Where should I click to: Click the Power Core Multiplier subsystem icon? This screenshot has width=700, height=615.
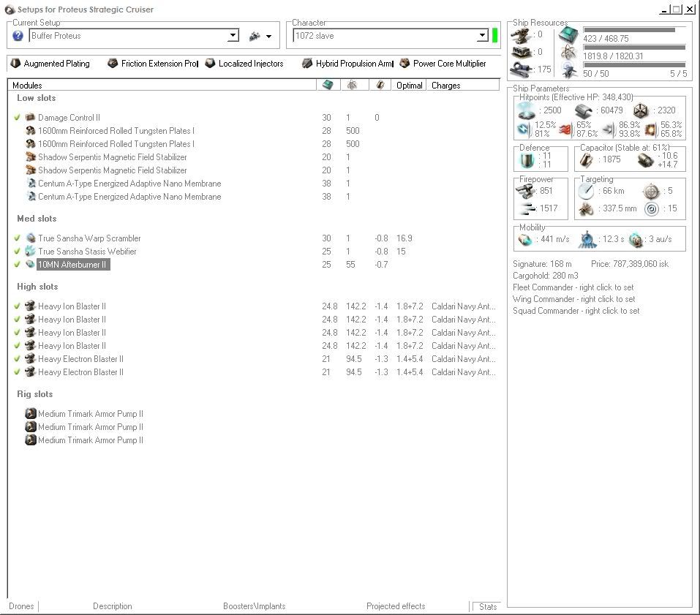pyautogui.click(x=404, y=64)
